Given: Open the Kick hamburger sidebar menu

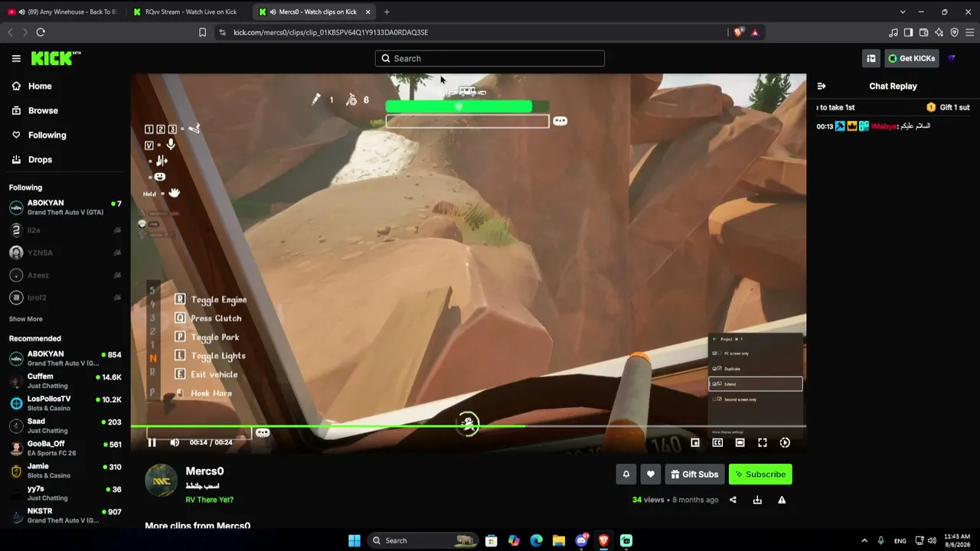Looking at the screenshot, I should pos(16,58).
